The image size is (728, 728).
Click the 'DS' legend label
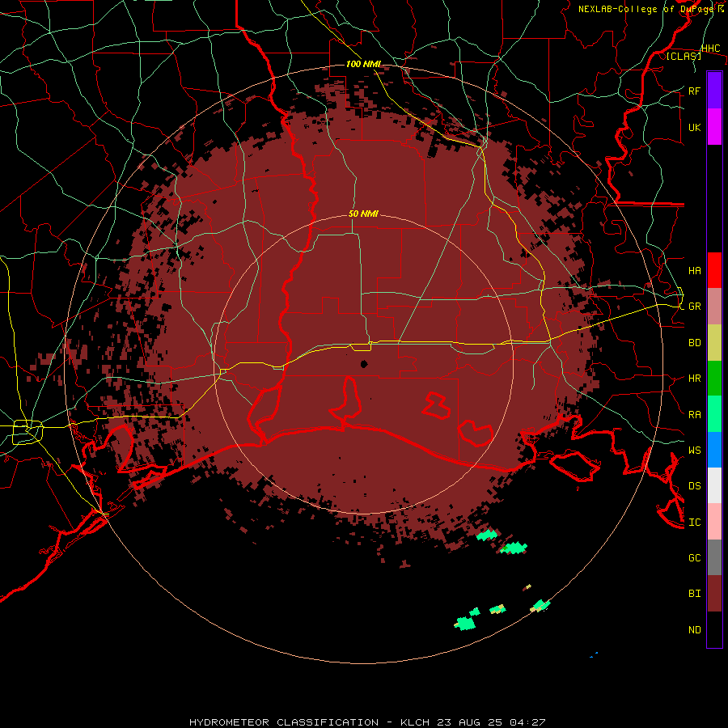click(694, 486)
